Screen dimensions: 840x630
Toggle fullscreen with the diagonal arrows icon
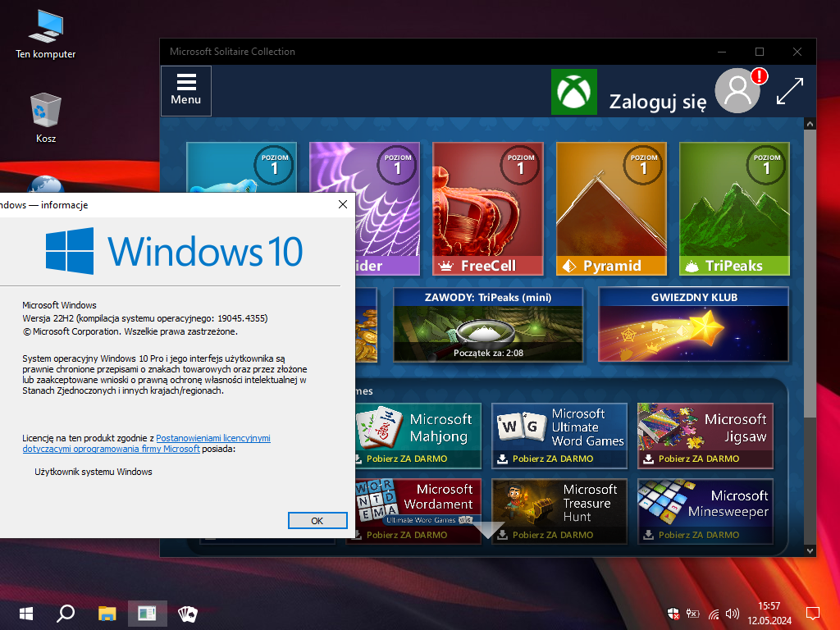pyautogui.click(x=789, y=91)
